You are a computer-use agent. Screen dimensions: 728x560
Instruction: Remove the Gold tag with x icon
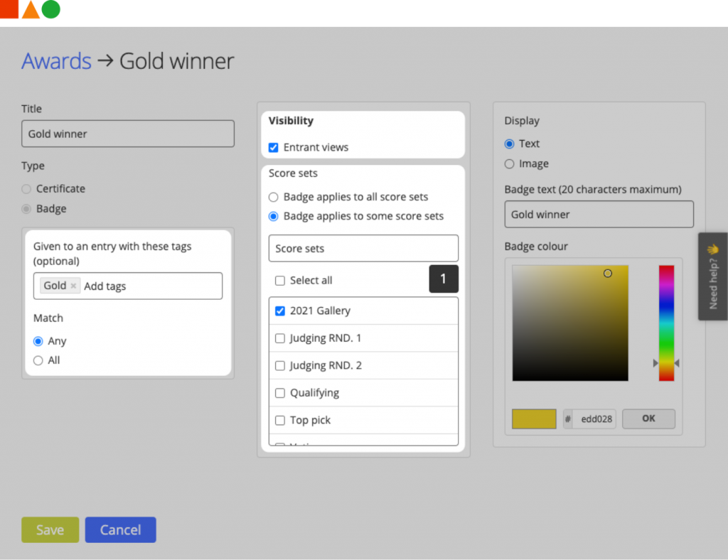73,286
